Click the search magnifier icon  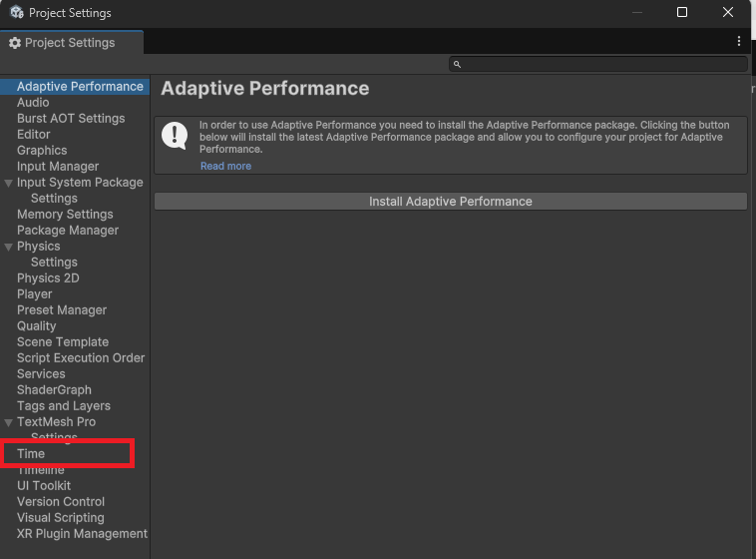click(457, 64)
